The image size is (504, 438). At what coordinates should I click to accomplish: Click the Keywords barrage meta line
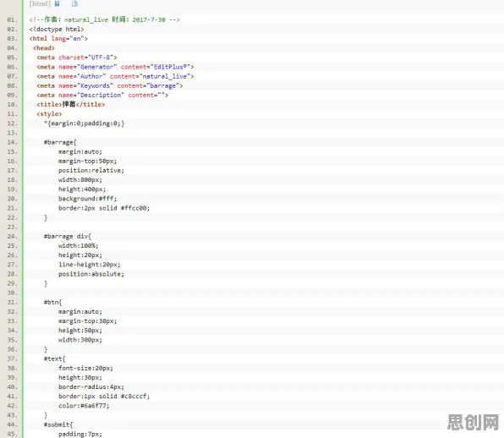coord(110,85)
